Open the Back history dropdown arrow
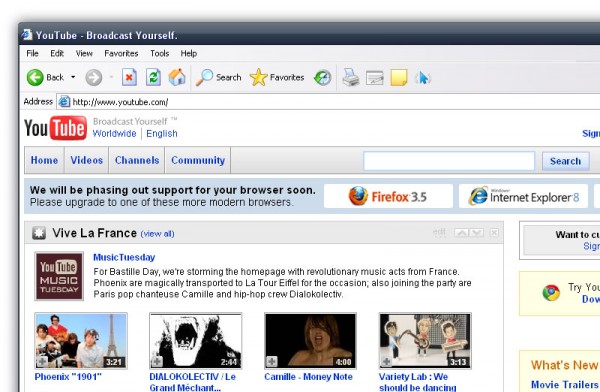The height and width of the screenshot is (392, 600). click(x=73, y=77)
